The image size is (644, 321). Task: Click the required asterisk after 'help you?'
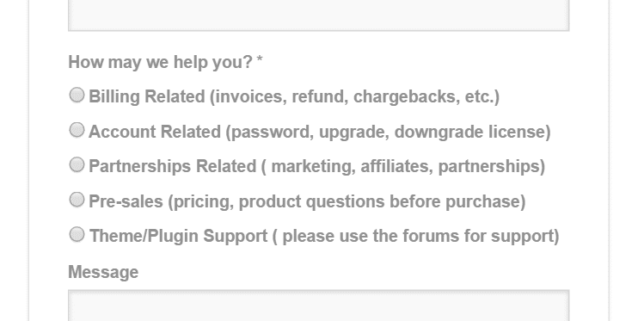tap(260, 60)
